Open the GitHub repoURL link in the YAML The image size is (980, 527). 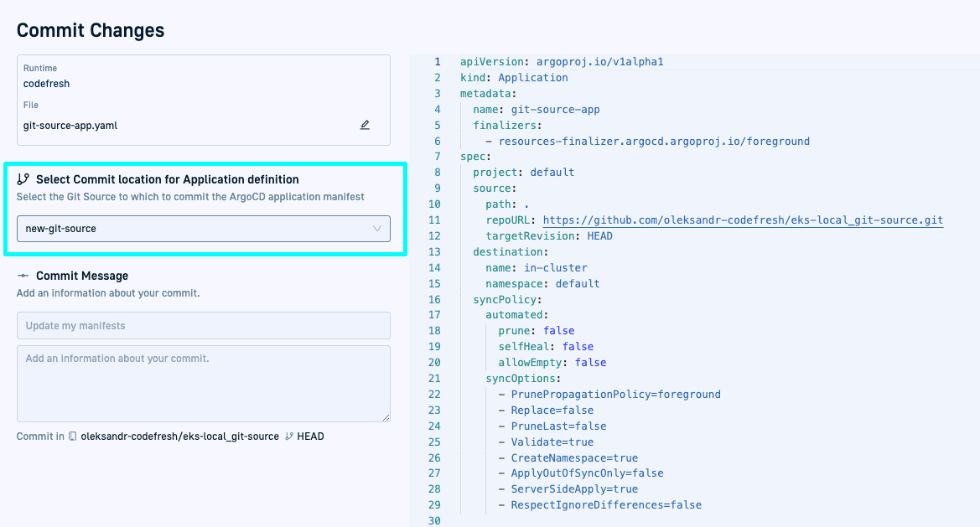point(743,220)
